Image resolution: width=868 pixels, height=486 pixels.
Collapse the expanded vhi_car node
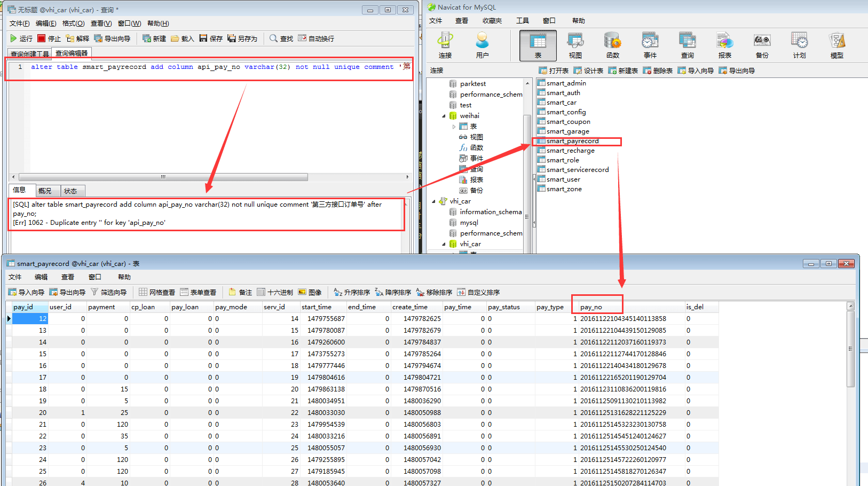click(x=443, y=244)
